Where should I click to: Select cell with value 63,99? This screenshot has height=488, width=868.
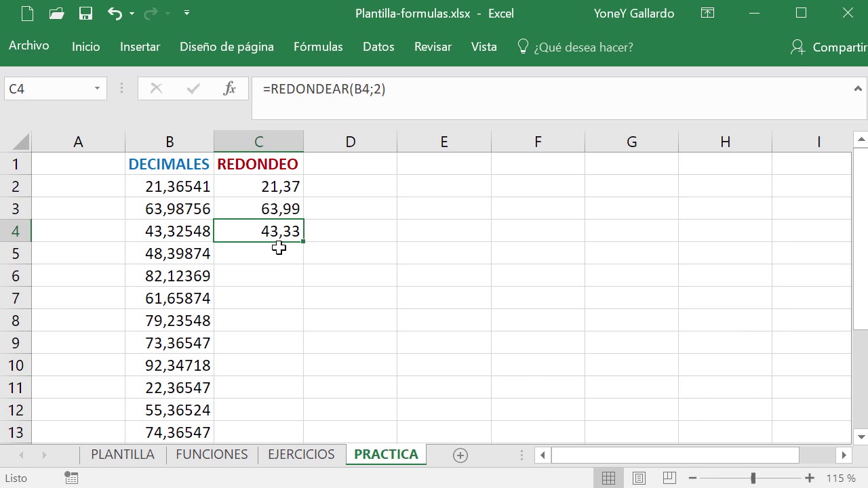(258, 209)
